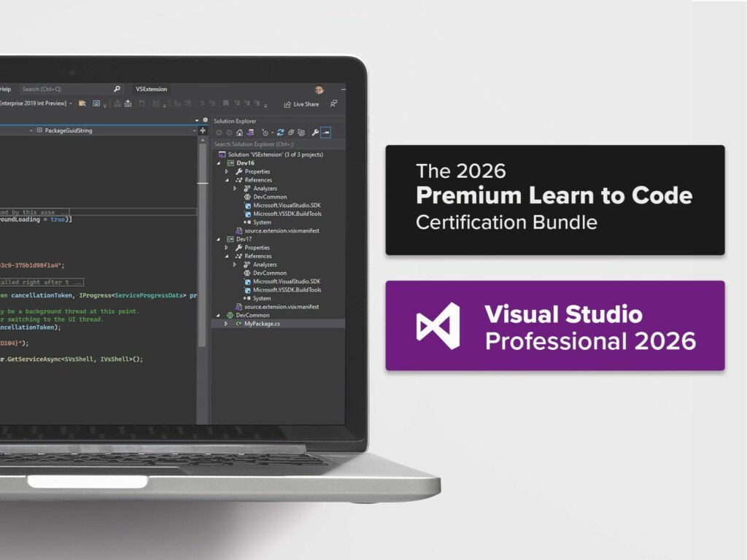Viewport: 747px width, 560px height.
Task: Click the Switch Views icon next to Home
Action: point(250,133)
